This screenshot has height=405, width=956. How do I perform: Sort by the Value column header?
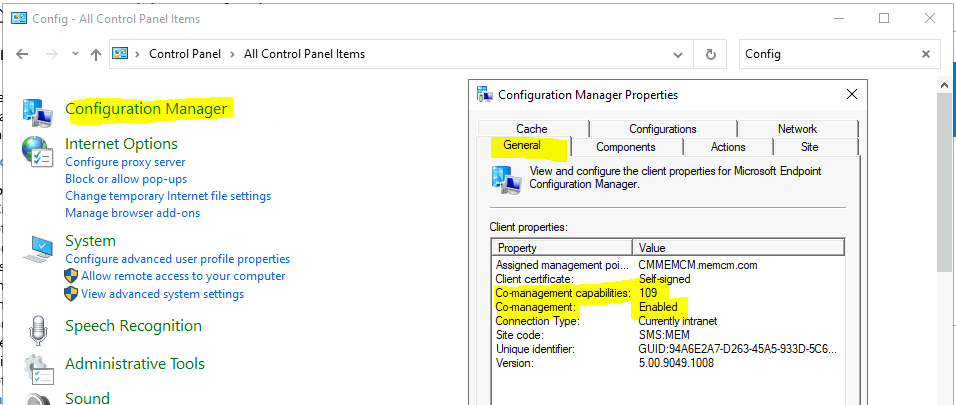tap(738, 248)
